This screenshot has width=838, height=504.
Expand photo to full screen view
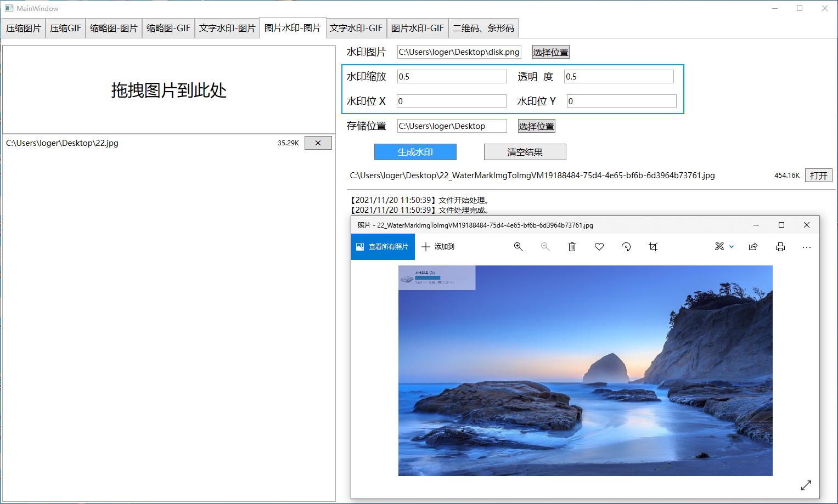tap(806, 485)
